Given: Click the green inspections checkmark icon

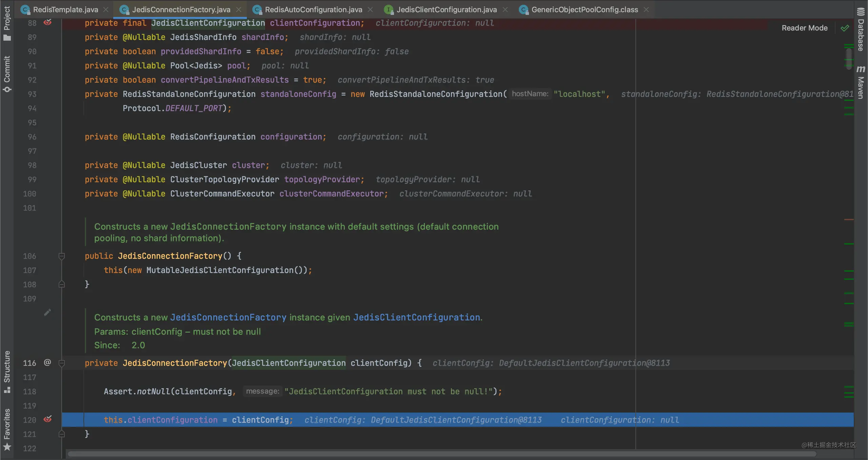Looking at the screenshot, I should 845,28.
